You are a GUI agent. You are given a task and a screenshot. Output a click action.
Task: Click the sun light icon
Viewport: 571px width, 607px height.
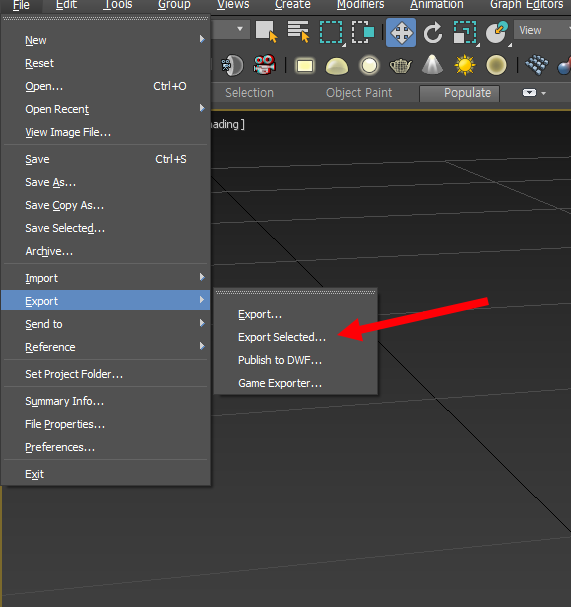tap(465, 65)
